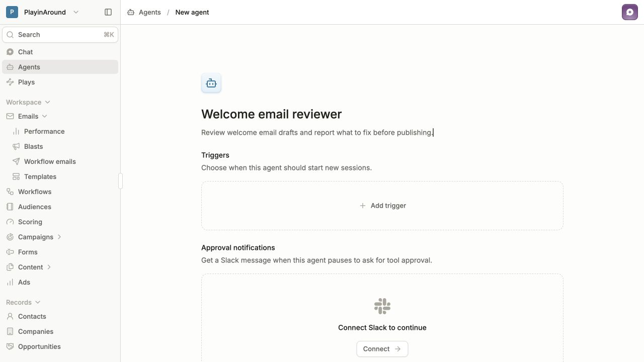Click the agent description text field
The width and height of the screenshot is (644, 362).
(382, 132)
